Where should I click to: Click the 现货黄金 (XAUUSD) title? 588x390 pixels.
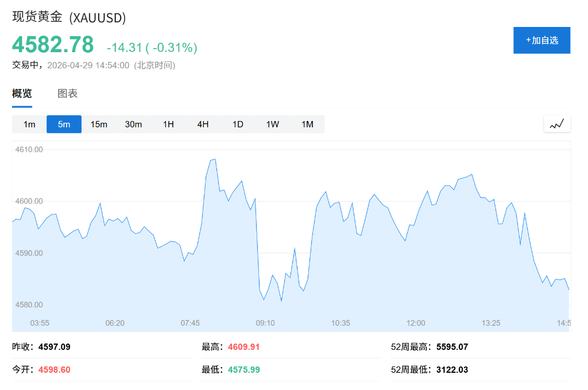point(67,18)
